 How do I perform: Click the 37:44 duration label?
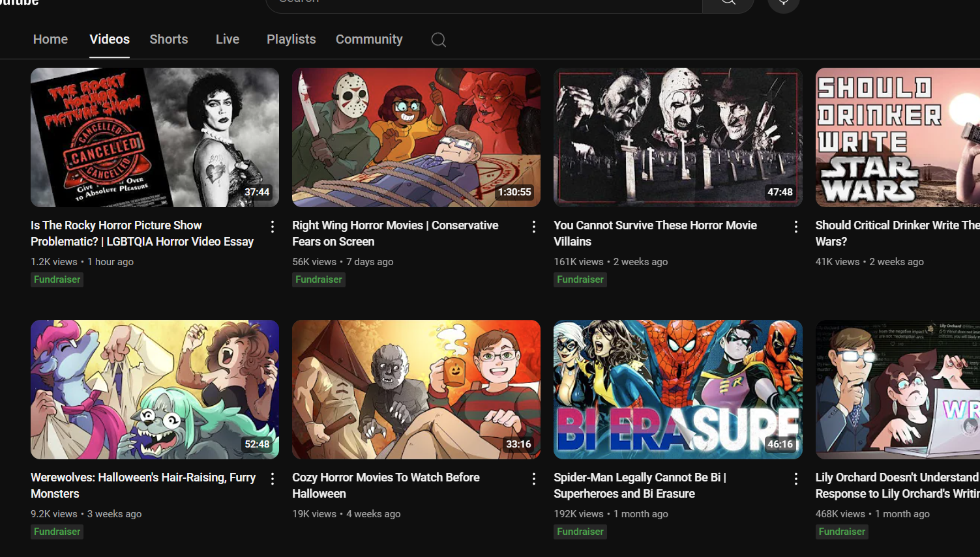click(x=257, y=192)
